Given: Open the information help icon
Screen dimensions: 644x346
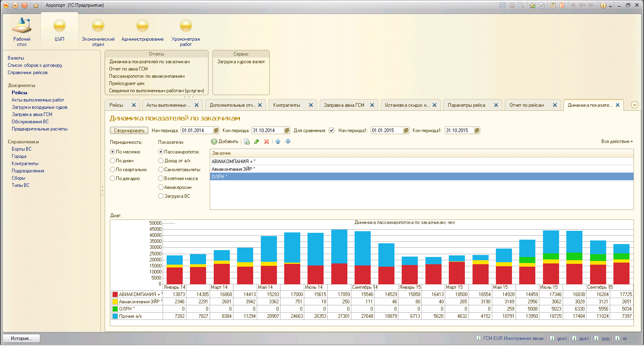Looking at the screenshot, I should (x=603, y=5).
